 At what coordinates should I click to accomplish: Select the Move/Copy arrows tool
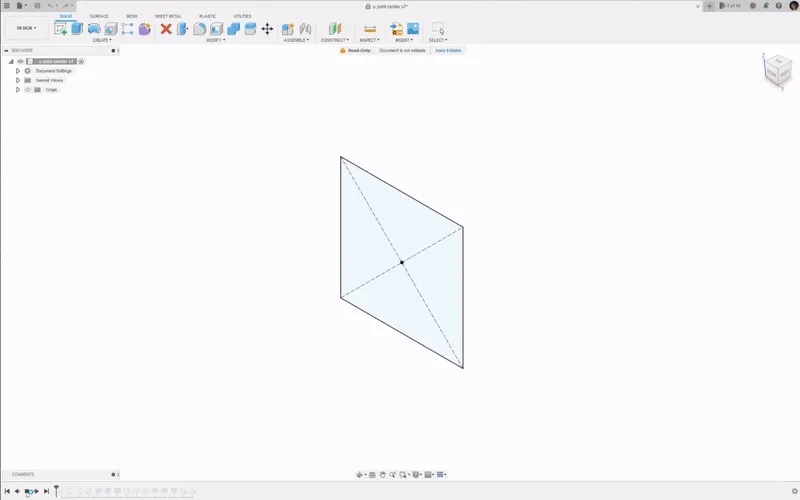pos(267,29)
